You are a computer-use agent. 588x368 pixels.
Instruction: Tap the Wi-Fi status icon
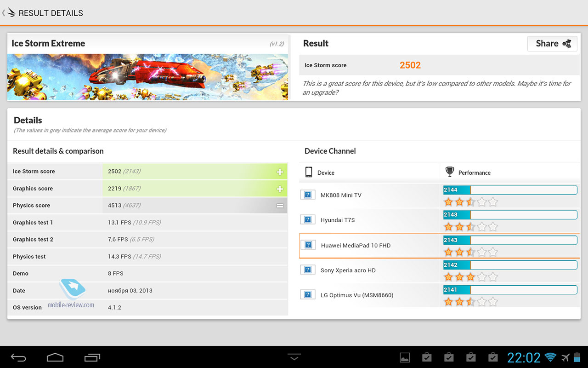(550, 357)
